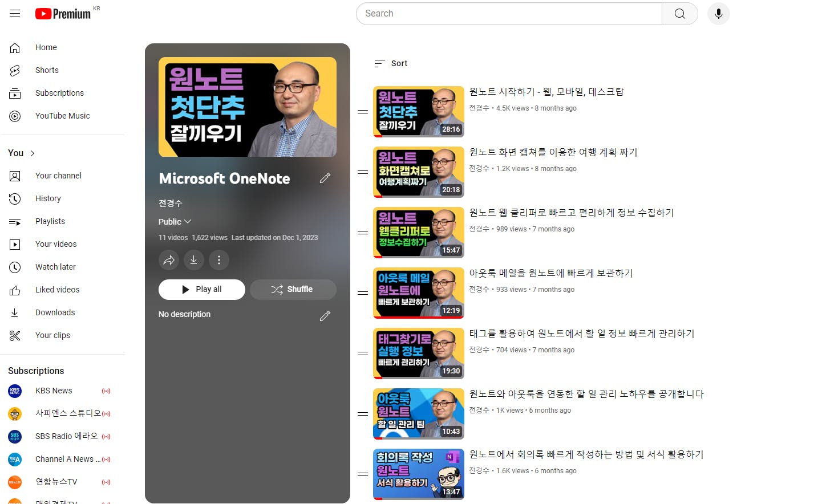Open Shorts in the sidebar
The width and height of the screenshot is (822, 504).
point(62,70)
